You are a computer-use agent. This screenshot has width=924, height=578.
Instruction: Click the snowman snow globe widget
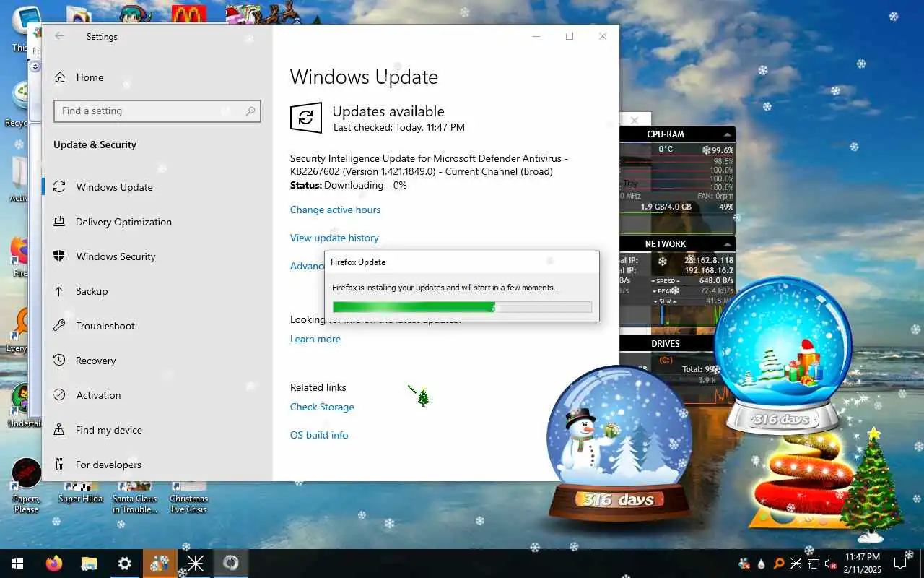pos(619,442)
